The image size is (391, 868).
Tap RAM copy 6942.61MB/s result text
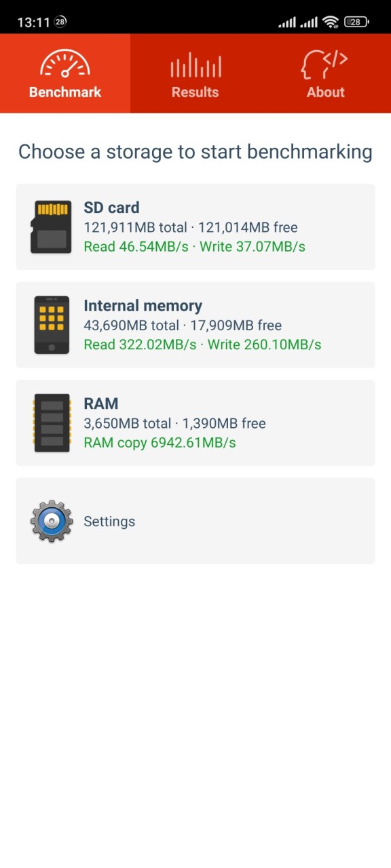coord(160,443)
